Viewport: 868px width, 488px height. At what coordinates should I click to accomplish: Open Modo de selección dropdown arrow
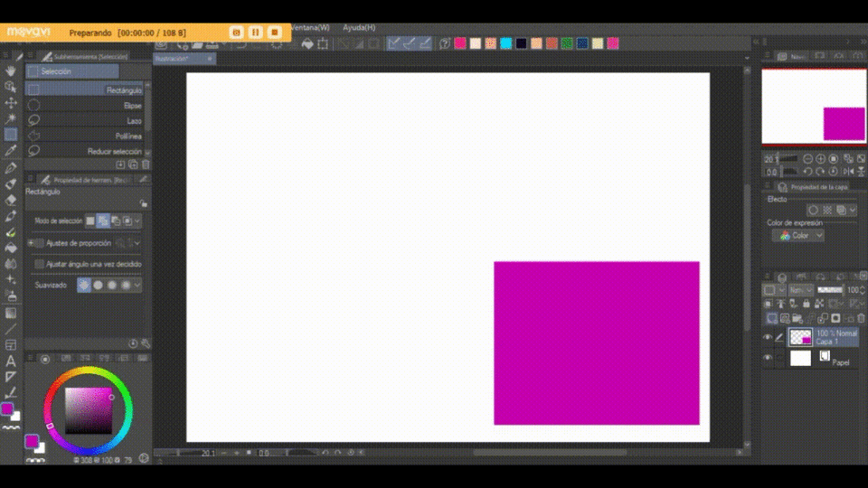(x=137, y=221)
